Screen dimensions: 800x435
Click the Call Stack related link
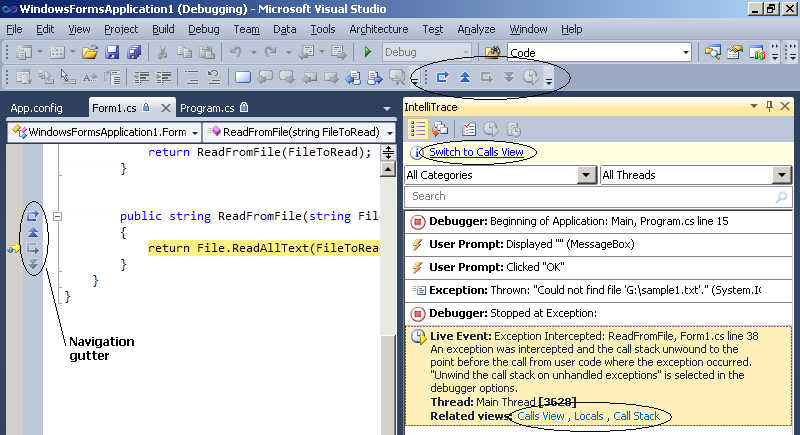click(637, 416)
